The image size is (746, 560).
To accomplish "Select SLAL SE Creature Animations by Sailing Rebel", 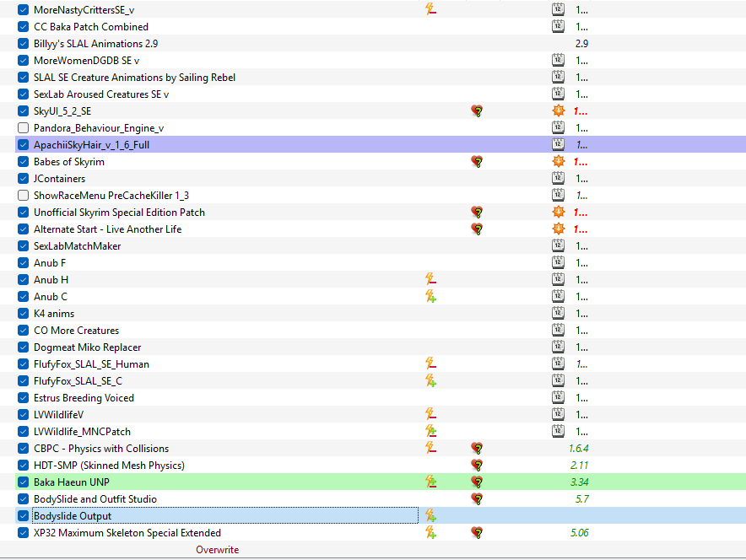I will click(x=135, y=78).
